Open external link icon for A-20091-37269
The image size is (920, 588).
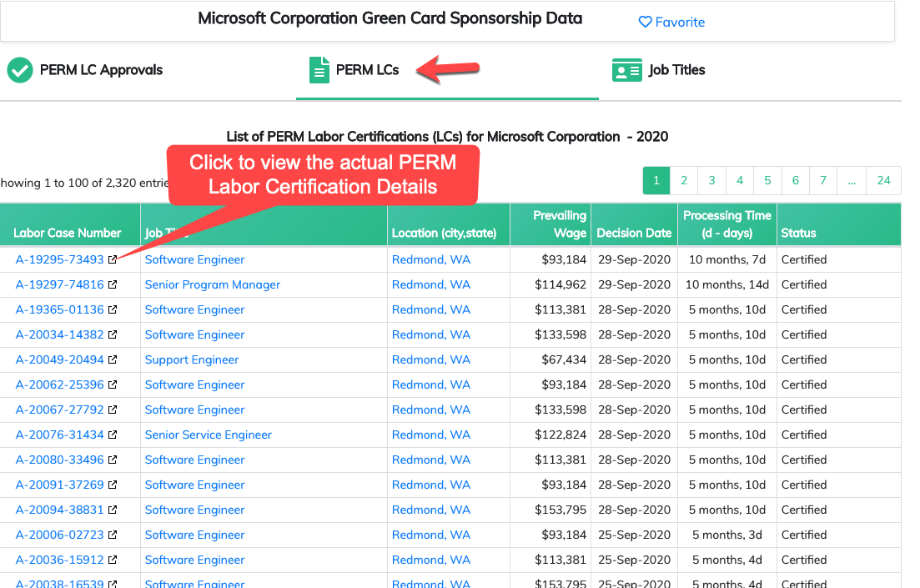pyautogui.click(x=113, y=485)
